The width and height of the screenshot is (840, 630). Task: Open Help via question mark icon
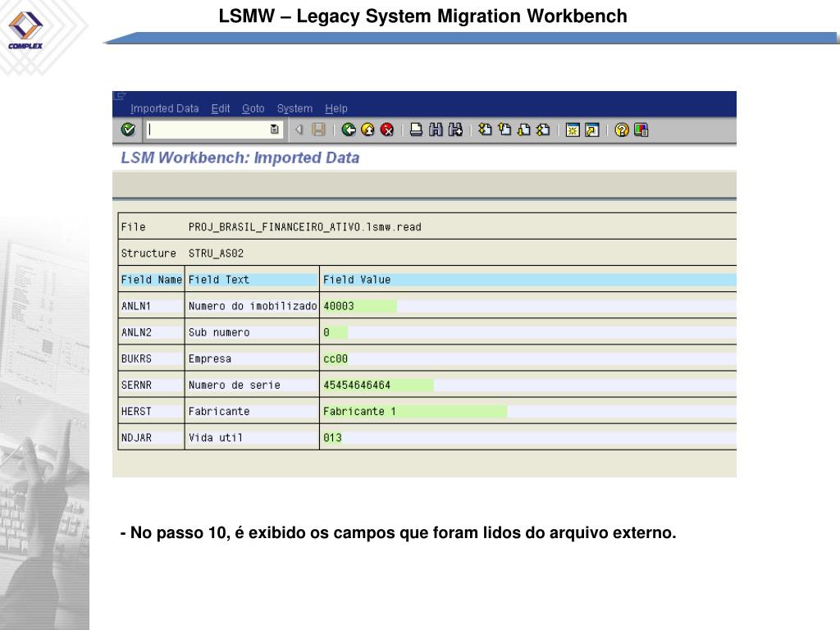[x=622, y=130]
